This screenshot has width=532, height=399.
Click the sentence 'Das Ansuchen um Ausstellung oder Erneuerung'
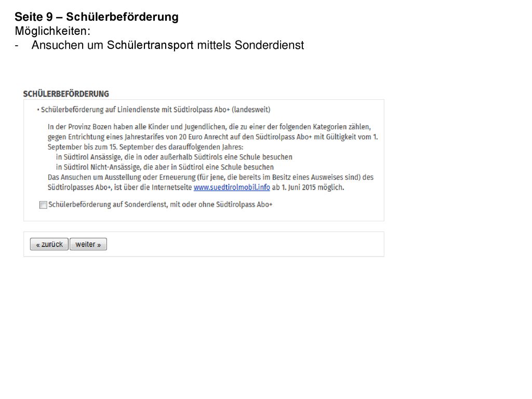point(210,182)
